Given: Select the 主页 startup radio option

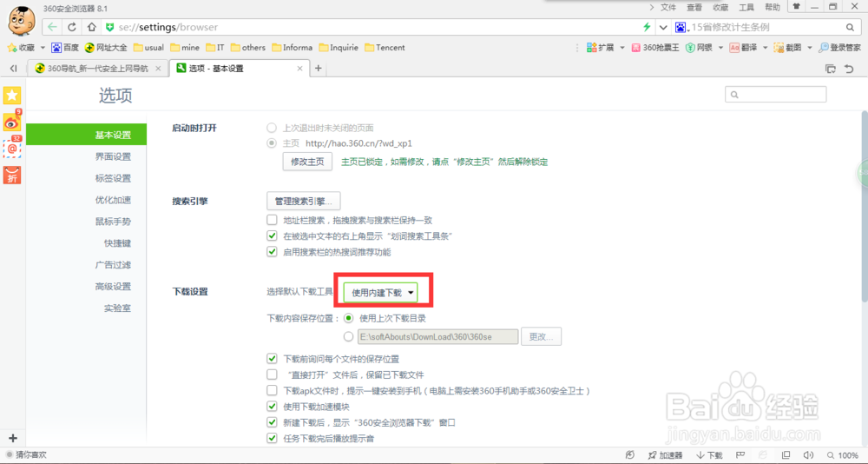Looking at the screenshot, I should 271,143.
